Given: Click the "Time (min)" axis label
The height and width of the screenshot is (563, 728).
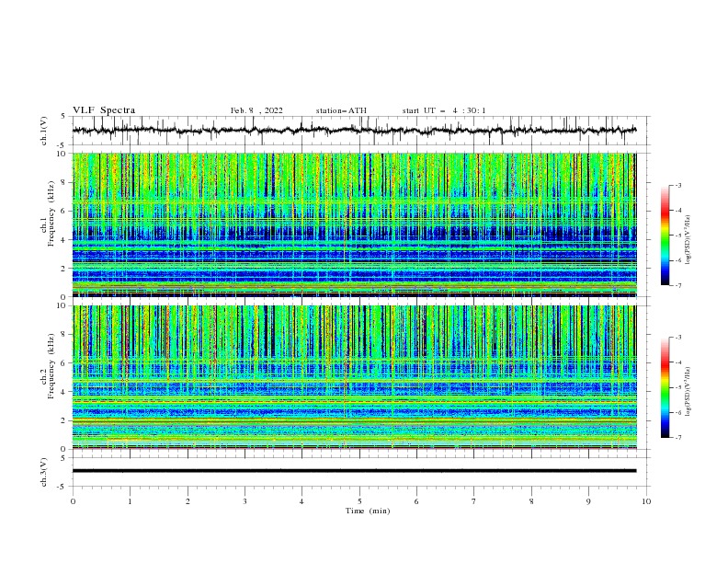Looking at the screenshot, I should pos(368,511).
